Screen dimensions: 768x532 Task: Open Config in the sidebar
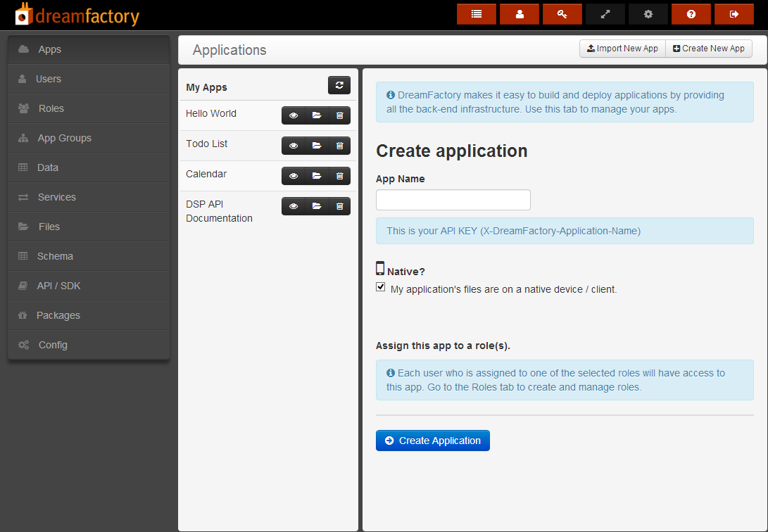click(x=89, y=345)
